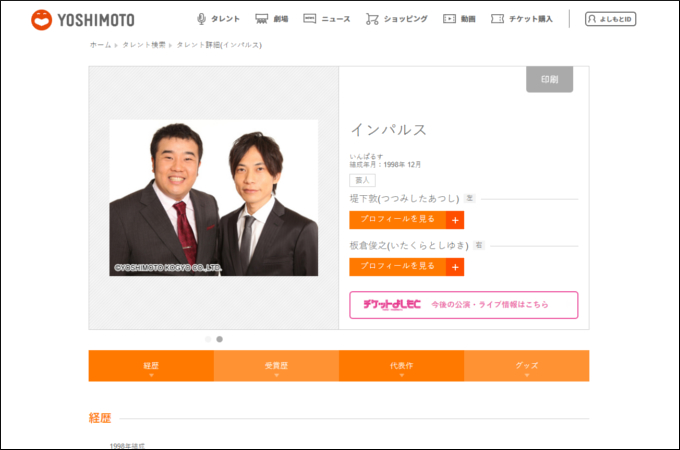Viewport: 680px width, 450px height.
Task: Select the first carousel dot
Action: (208, 339)
